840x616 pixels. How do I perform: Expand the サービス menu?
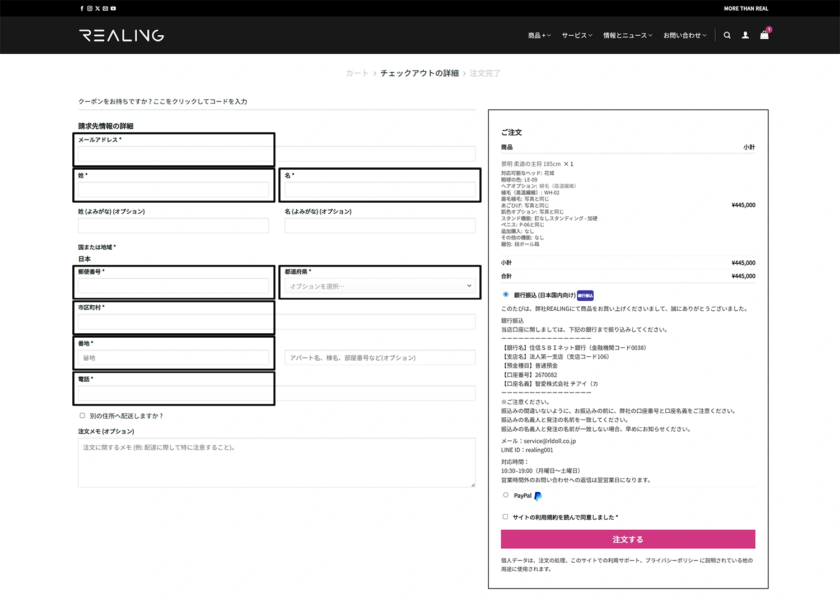pyautogui.click(x=577, y=35)
